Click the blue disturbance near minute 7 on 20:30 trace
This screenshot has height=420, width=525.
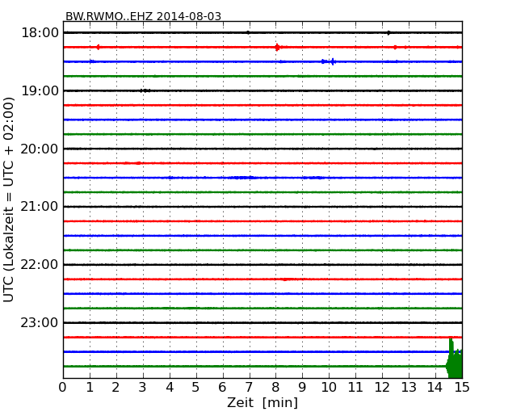(243, 178)
